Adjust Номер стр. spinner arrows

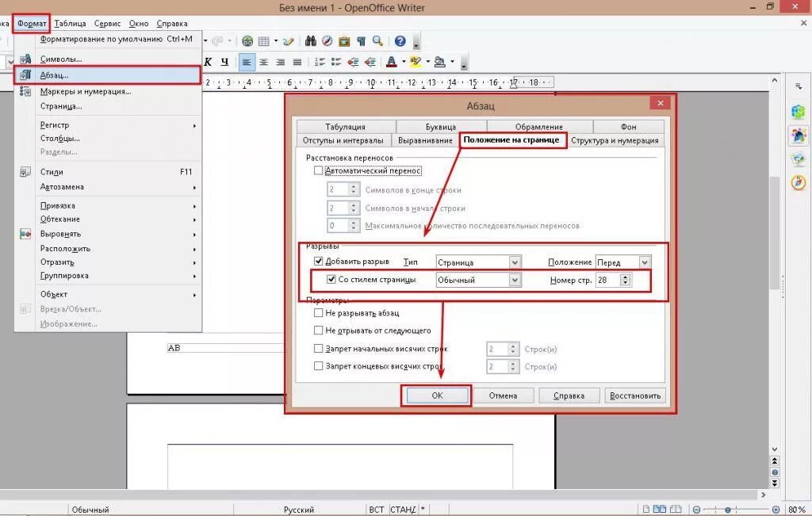[626, 280]
